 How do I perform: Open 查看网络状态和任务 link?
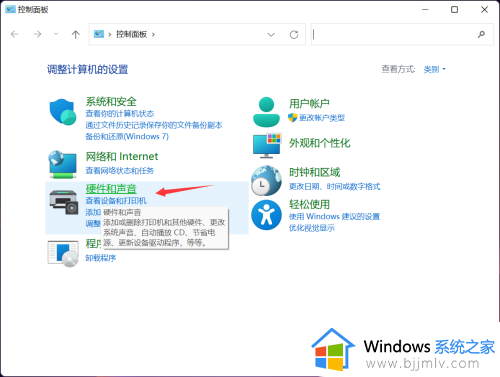(x=120, y=171)
